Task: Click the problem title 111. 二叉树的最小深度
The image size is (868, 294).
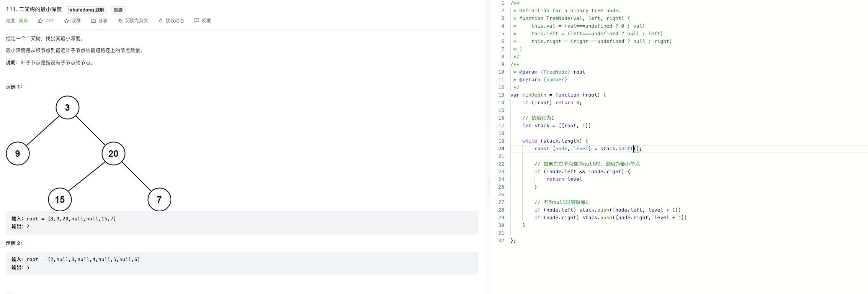Action: [x=34, y=10]
